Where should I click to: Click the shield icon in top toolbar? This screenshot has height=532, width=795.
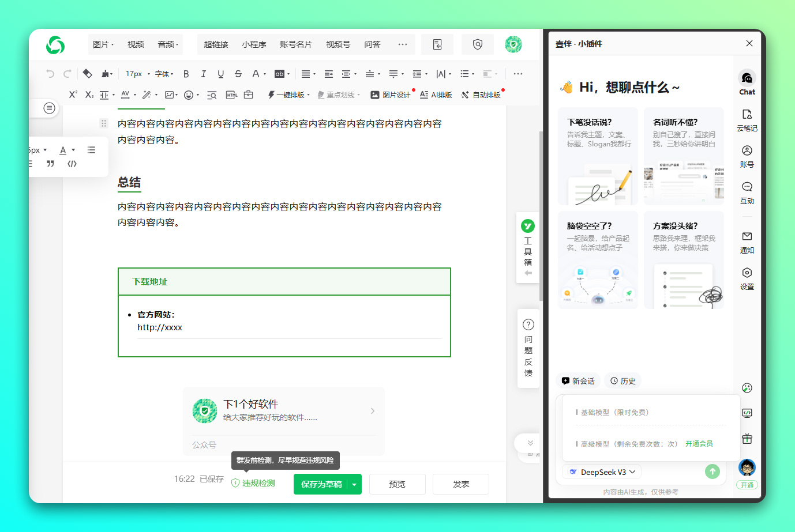pos(477,44)
